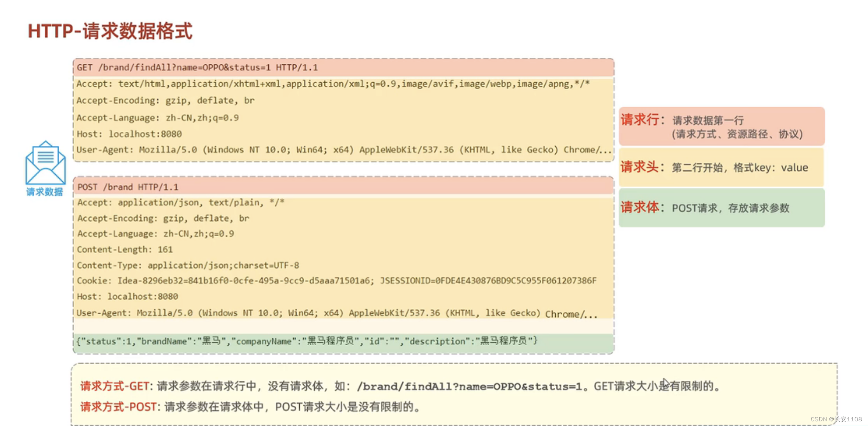This screenshot has height=426, width=868.
Task: Click POST请求，存放请求参数 description
Action: click(731, 208)
